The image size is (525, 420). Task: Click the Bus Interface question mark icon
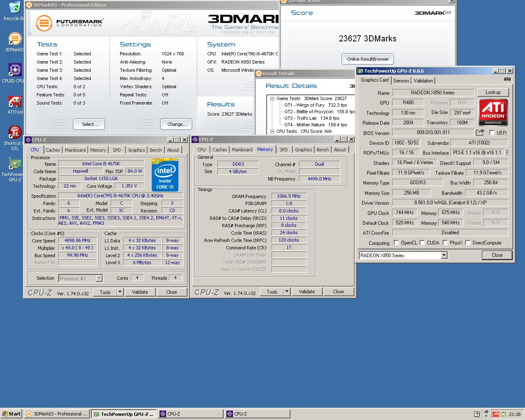507,153
